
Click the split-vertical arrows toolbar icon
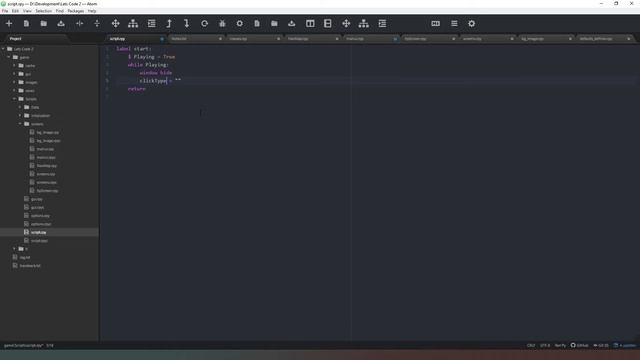click(x=97, y=24)
